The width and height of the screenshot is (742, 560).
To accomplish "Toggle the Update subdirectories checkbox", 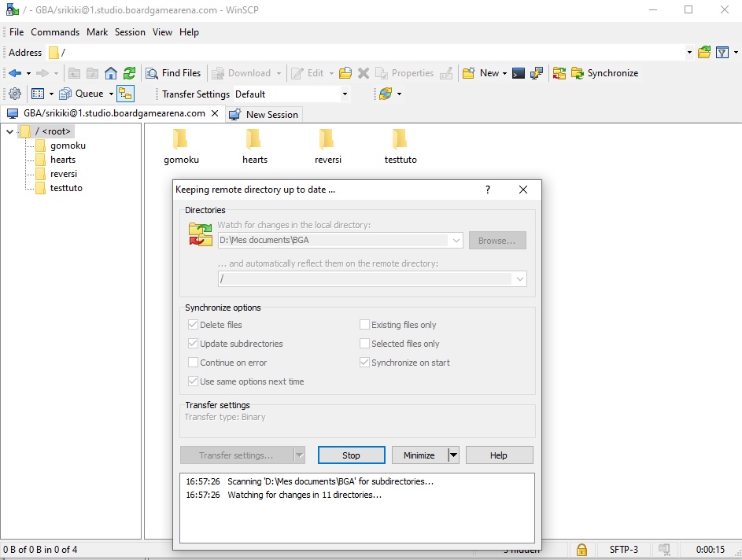I will click(x=193, y=344).
